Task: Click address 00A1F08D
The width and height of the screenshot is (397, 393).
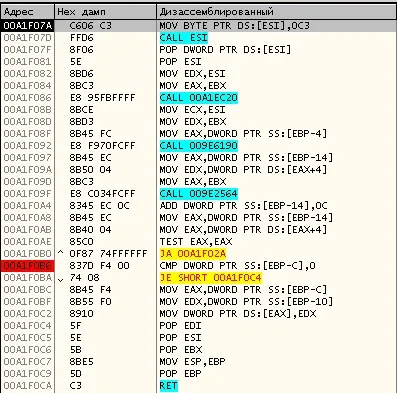Action: coord(28,122)
